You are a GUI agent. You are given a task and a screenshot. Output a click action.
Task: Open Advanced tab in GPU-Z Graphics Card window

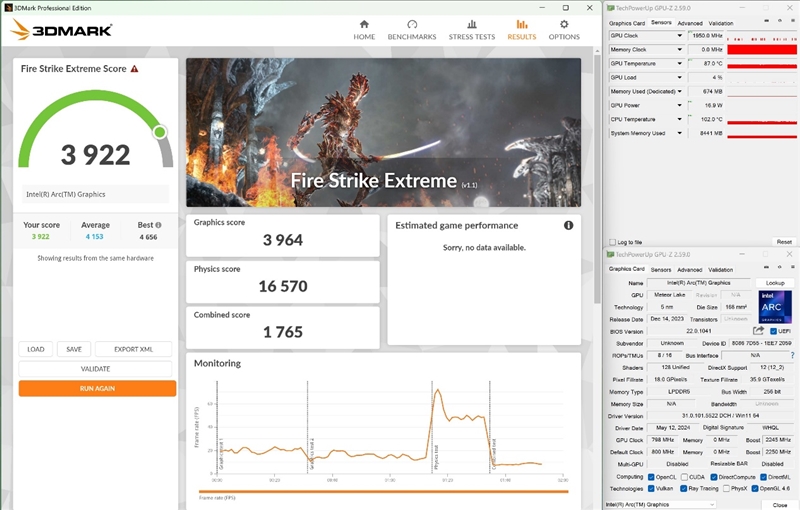[690, 269]
